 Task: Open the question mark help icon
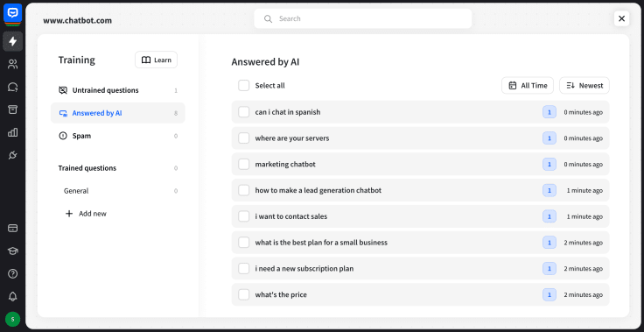pyautogui.click(x=13, y=273)
